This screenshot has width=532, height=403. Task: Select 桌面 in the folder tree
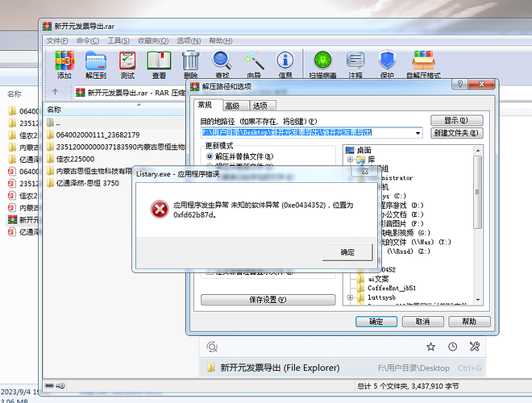(x=364, y=150)
